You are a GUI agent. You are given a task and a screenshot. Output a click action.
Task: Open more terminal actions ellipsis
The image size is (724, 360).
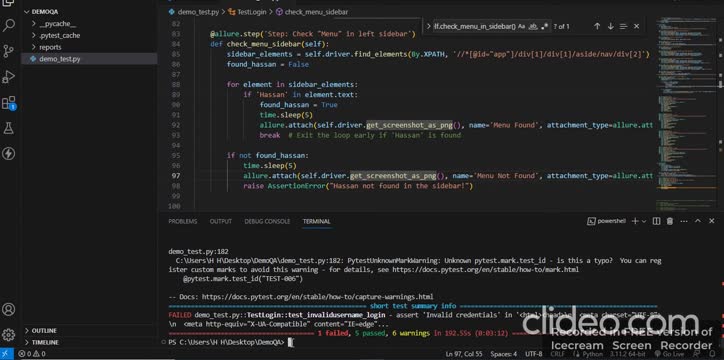click(683, 221)
